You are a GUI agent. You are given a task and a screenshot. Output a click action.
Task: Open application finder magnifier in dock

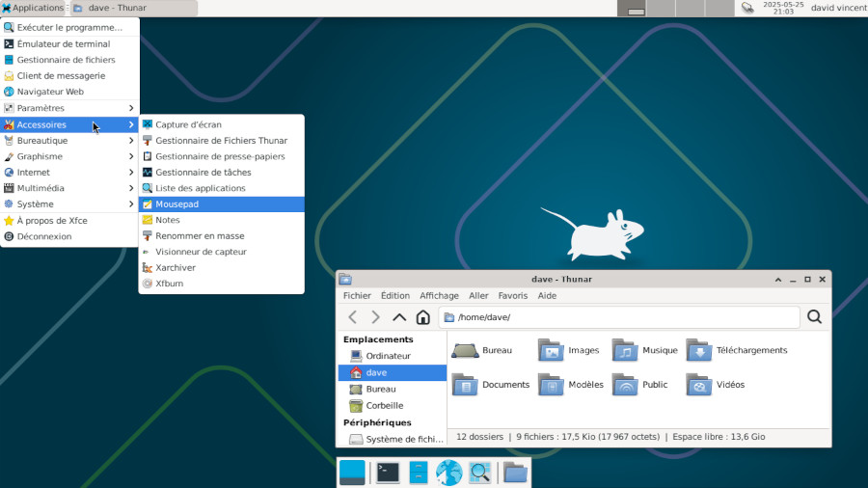click(479, 473)
